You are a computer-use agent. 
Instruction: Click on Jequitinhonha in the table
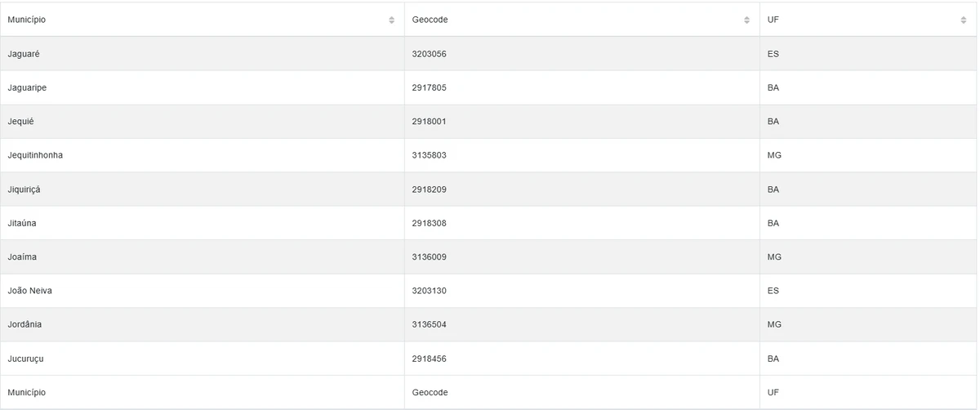tap(35, 155)
